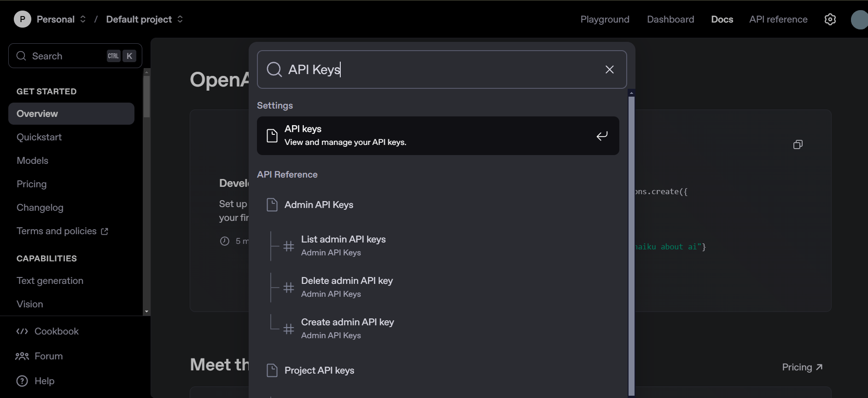Open the Dashboard tab
The height and width of the screenshot is (398, 868).
coord(670,19)
